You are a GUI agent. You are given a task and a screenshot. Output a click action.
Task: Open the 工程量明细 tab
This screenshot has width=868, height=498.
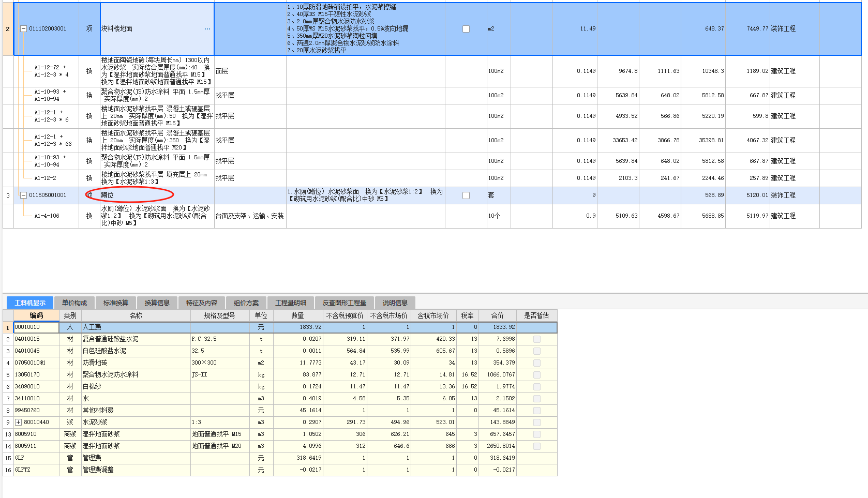pos(291,303)
